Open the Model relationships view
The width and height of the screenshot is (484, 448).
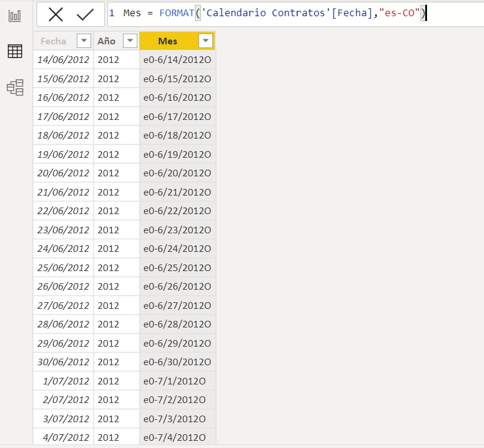[15, 88]
